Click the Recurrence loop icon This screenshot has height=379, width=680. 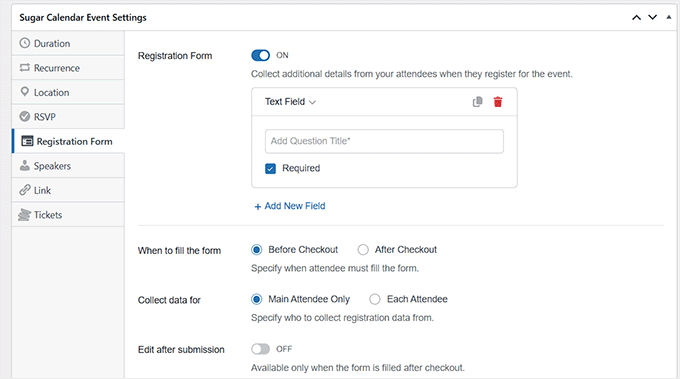25,68
